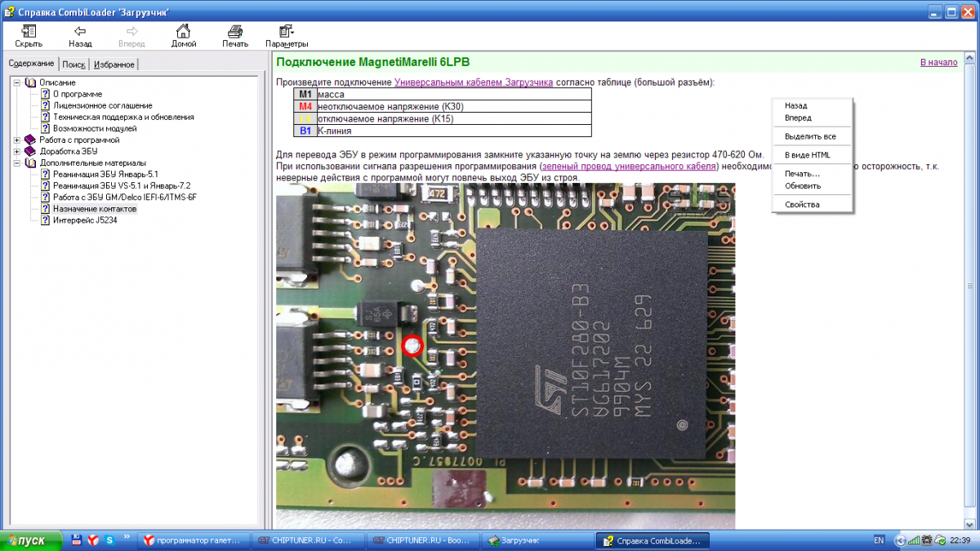This screenshot has width=980, height=551.
Task: Collapse the Описание tree node
Action: (x=17, y=82)
